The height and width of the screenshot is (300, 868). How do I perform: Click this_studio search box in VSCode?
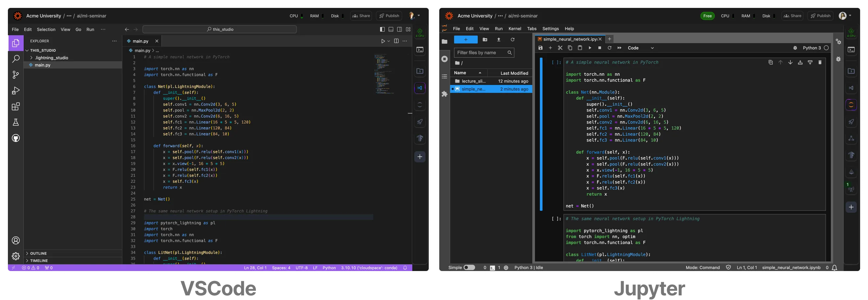[220, 29]
